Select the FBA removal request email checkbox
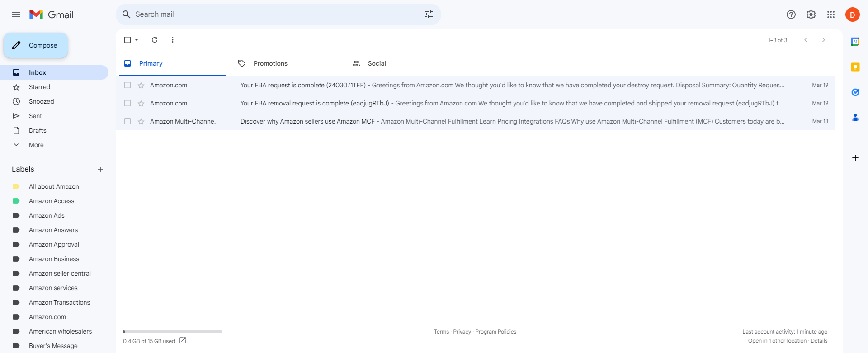868x353 pixels. pyautogui.click(x=127, y=103)
